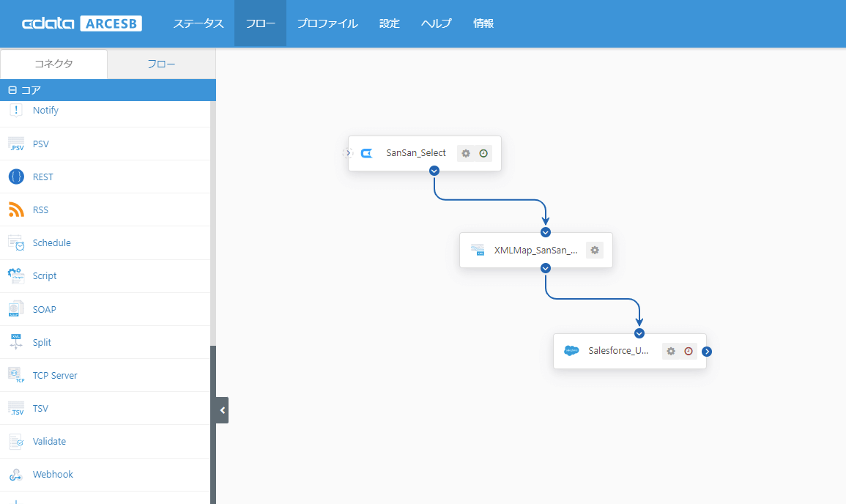Click the red clock icon on Salesforce node

(689, 352)
